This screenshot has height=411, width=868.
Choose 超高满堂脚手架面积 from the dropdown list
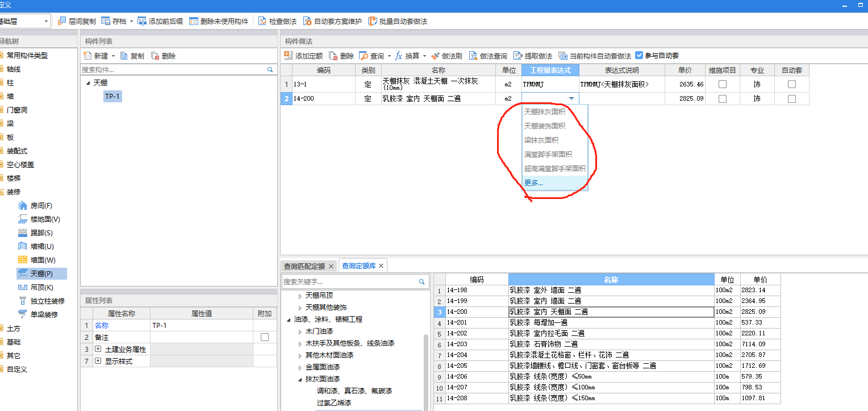555,169
